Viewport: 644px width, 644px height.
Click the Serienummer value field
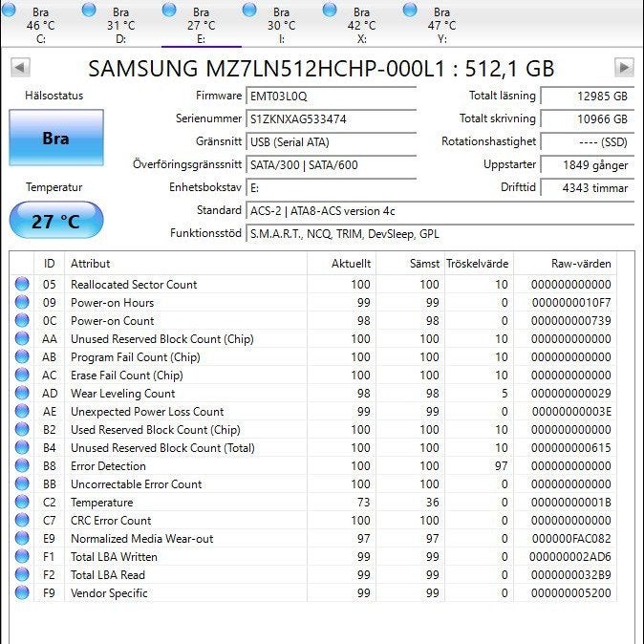(x=331, y=119)
